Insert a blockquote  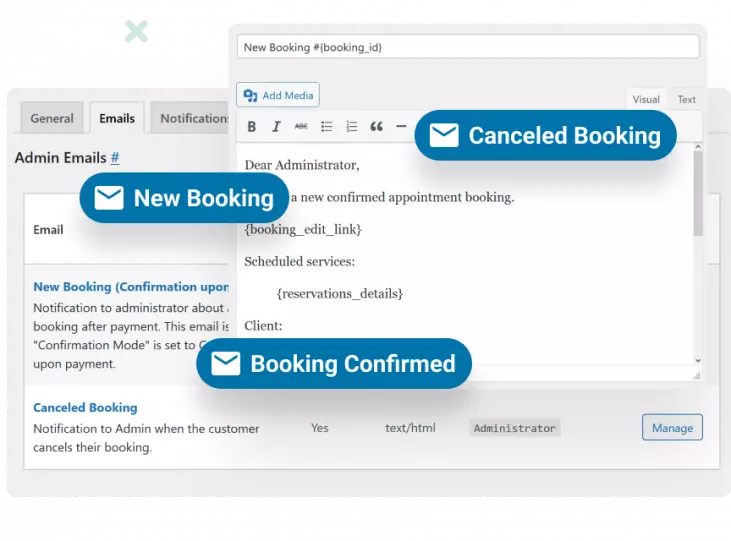[x=376, y=126]
